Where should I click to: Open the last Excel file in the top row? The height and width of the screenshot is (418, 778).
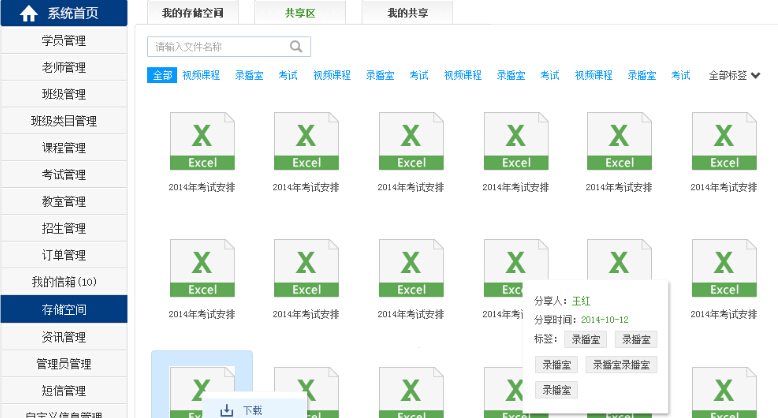click(x=724, y=142)
